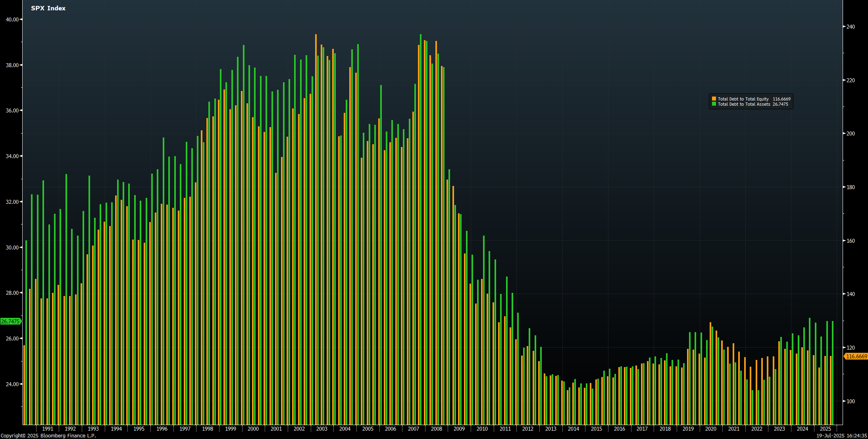Click the green 26.7475 value tag on left axis
868x439 pixels.
coord(10,321)
